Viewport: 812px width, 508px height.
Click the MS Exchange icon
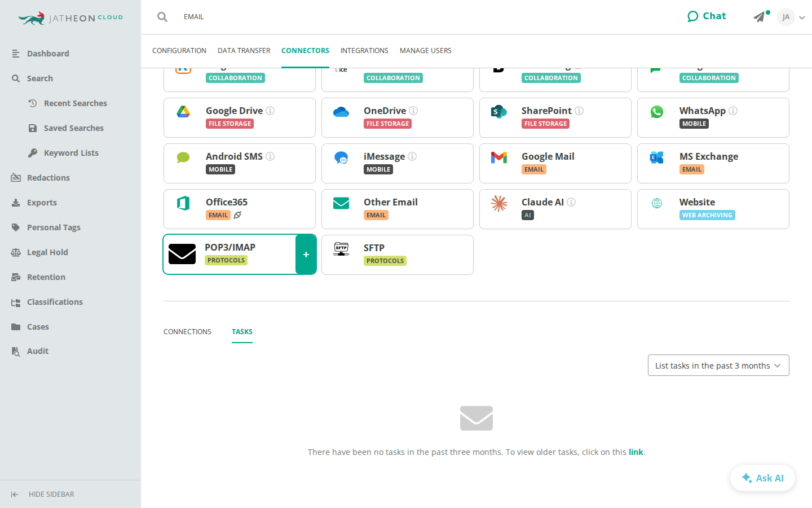pyautogui.click(x=657, y=157)
